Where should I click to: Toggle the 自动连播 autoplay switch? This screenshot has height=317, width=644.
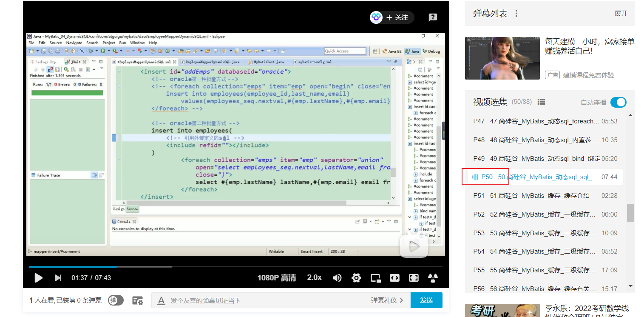pos(618,102)
